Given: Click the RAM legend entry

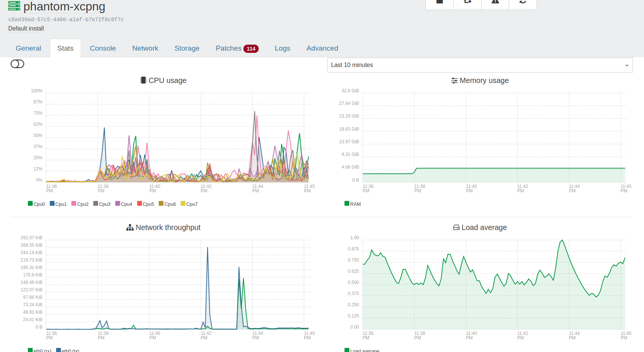Looking at the screenshot, I should [353, 204].
